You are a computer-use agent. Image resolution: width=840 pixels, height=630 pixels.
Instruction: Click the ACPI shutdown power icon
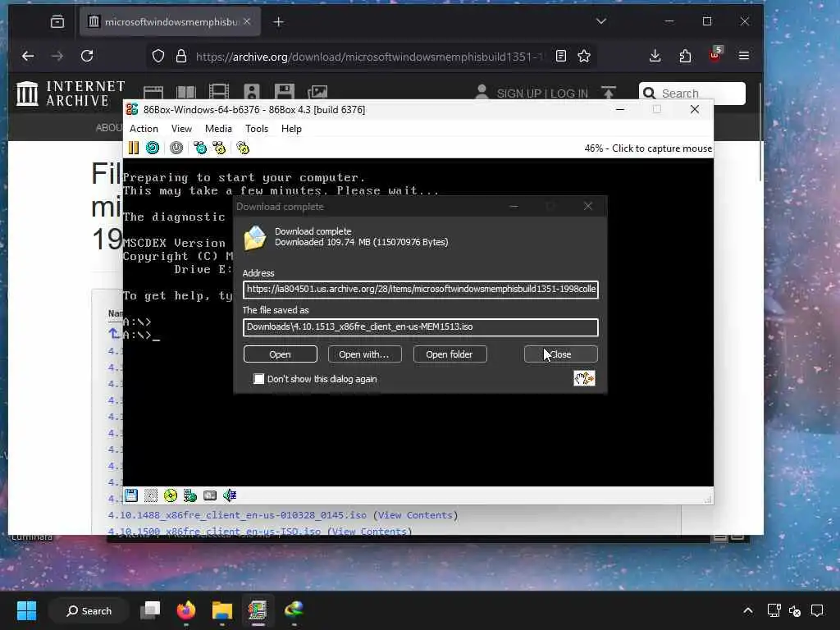tap(176, 148)
